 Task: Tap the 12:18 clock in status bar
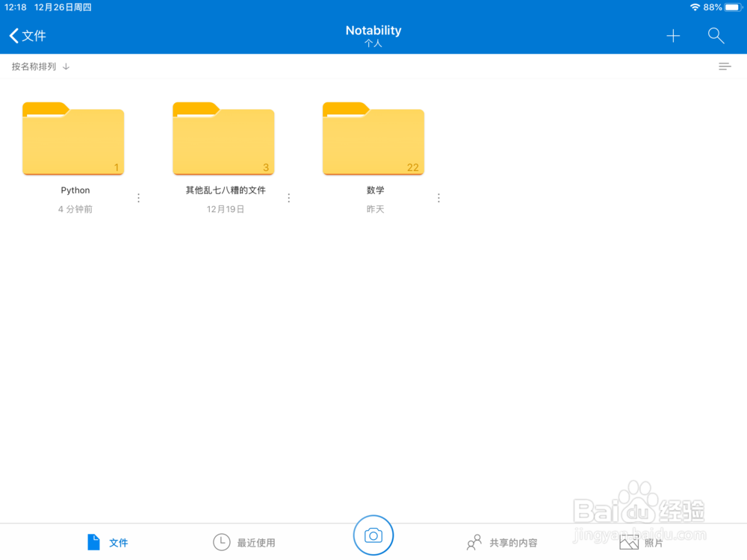click(x=15, y=7)
